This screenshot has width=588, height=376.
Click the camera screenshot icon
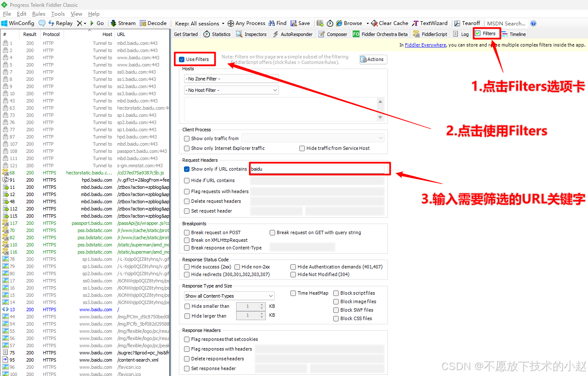click(x=320, y=23)
